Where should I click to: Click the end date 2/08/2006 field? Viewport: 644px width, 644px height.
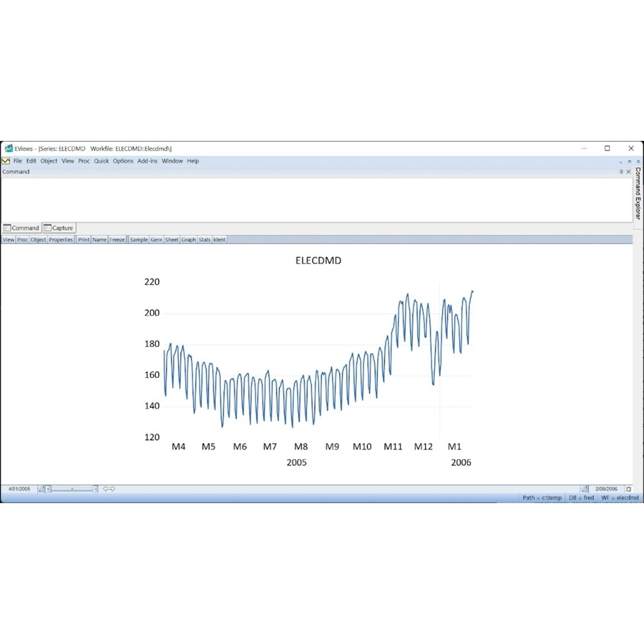606,489
